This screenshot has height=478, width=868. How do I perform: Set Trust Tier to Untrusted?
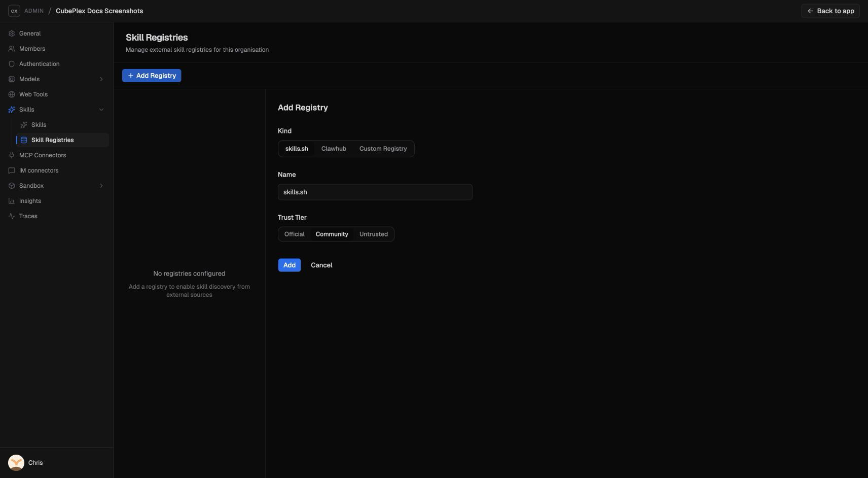(374, 234)
